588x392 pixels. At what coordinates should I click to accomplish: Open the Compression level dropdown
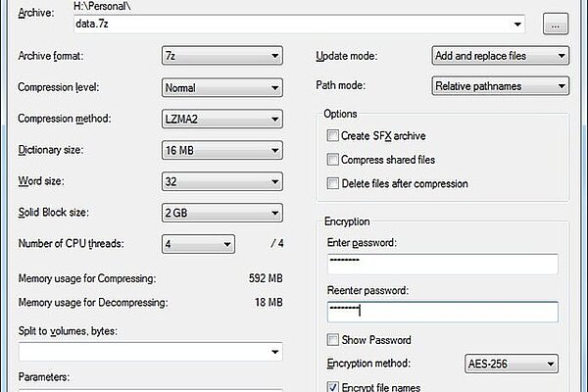[222, 87]
